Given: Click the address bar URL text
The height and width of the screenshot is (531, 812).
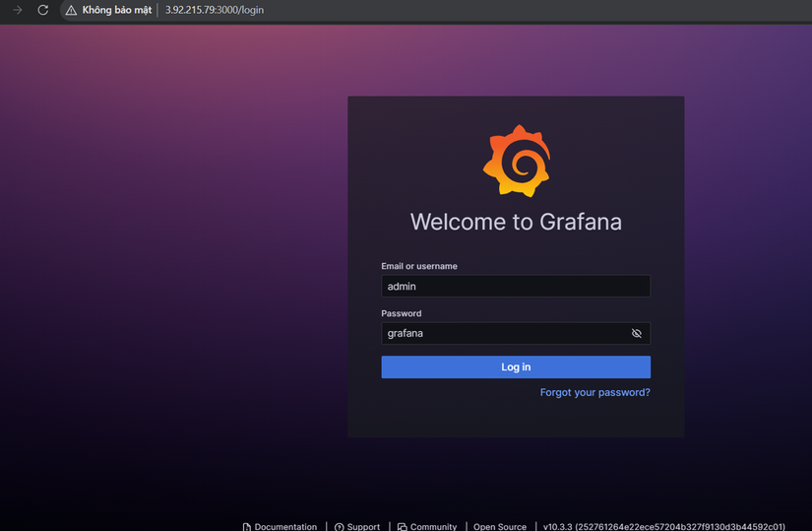Looking at the screenshot, I should pos(215,10).
